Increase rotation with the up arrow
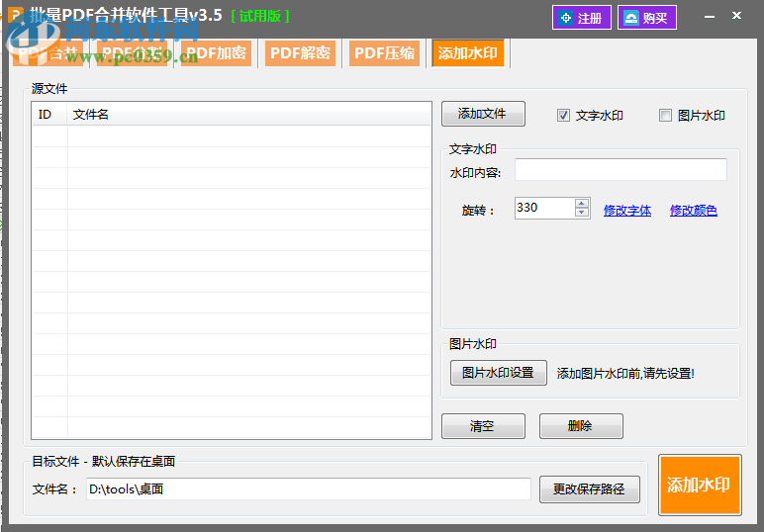The height and width of the screenshot is (532, 764). pos(582,203)
